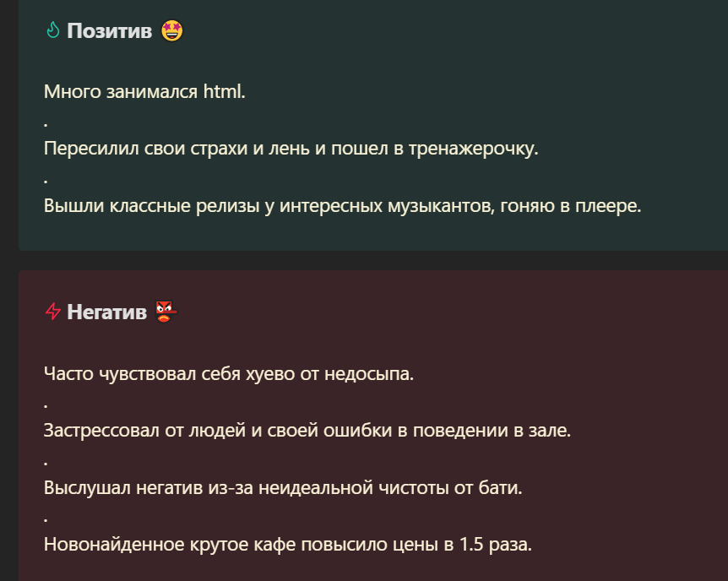Image resolution: width=728 pixels, height=581 pixels.
Task: Place cursor in 'Пересилил свои страхи' line
Action: (x=291, y=149)
